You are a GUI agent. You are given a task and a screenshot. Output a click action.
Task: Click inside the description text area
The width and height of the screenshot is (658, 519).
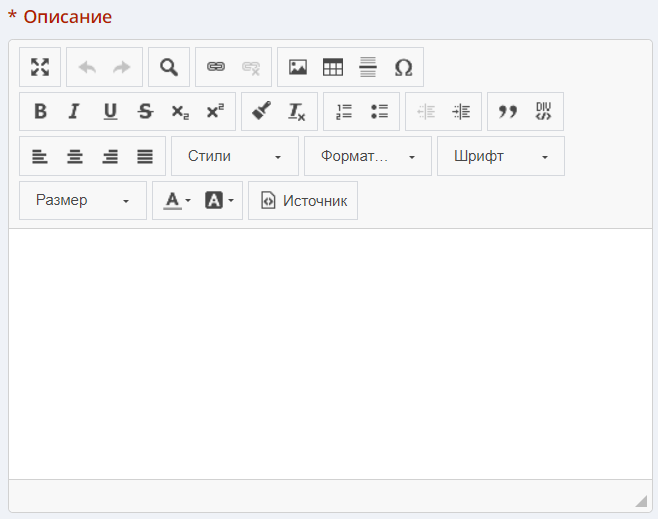(x=330, y=350)
